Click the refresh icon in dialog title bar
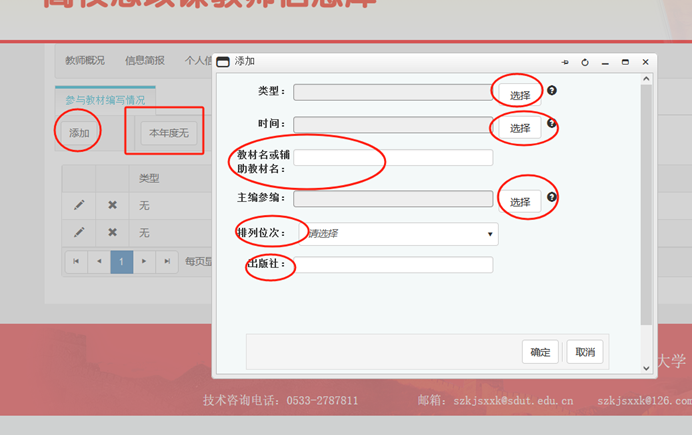692x435 pixels. (585, 62)
